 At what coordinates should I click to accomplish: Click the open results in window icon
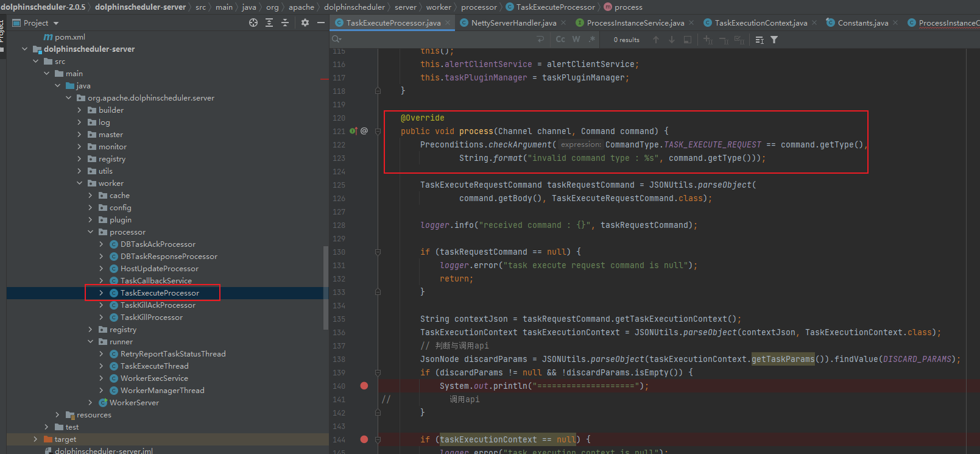coord(688,40)
